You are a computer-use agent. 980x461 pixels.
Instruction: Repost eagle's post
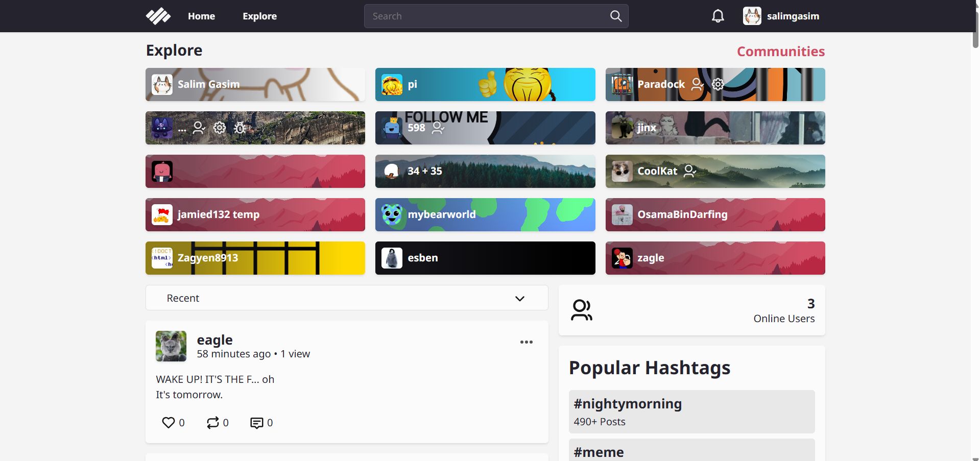[212, 423]
